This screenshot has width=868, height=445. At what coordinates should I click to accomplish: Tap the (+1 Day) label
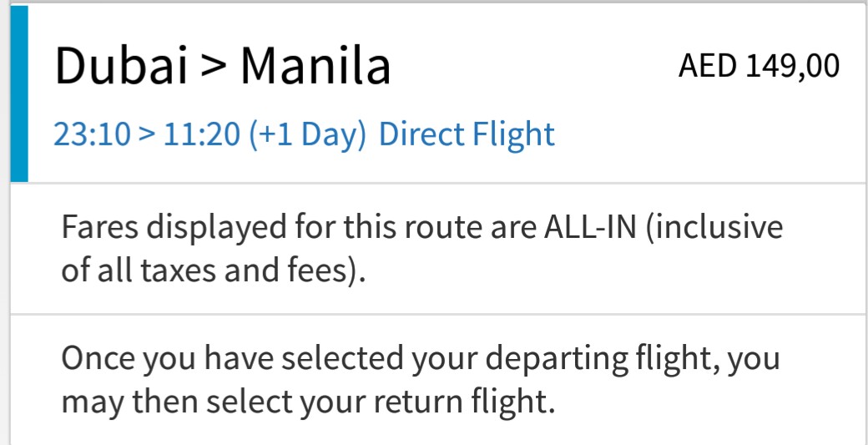click(308, 135)
